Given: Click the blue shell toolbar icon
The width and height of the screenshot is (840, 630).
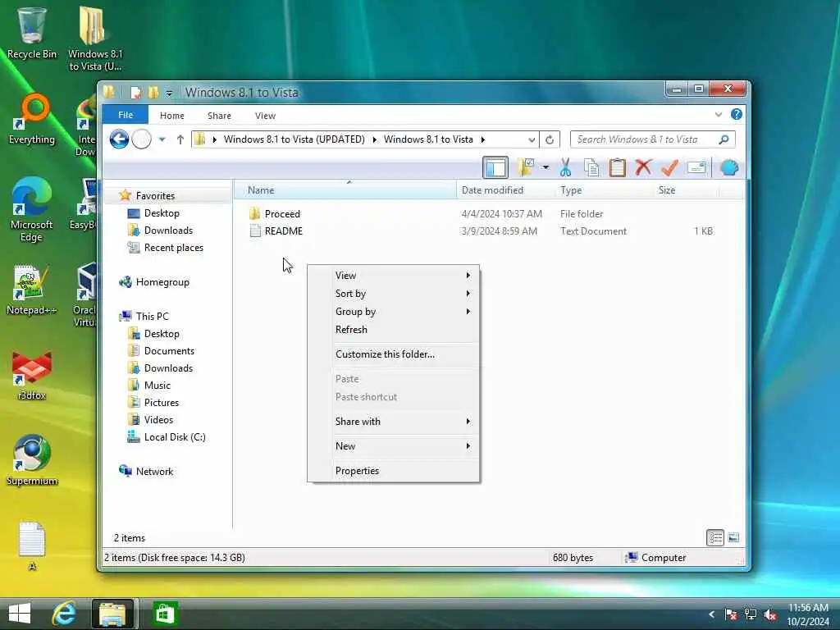Looking at the screenshot, I should [729, 167].
